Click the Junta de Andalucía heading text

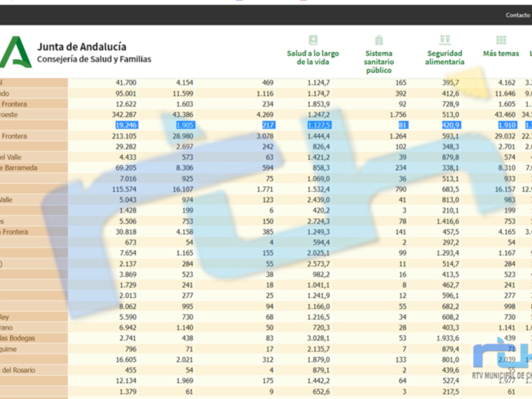point(82,47)
